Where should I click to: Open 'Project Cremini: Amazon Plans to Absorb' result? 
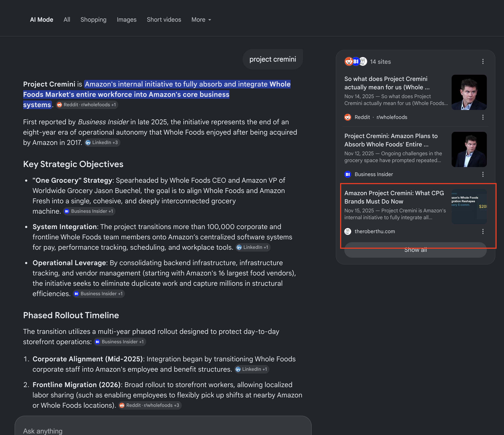(391, 140)
